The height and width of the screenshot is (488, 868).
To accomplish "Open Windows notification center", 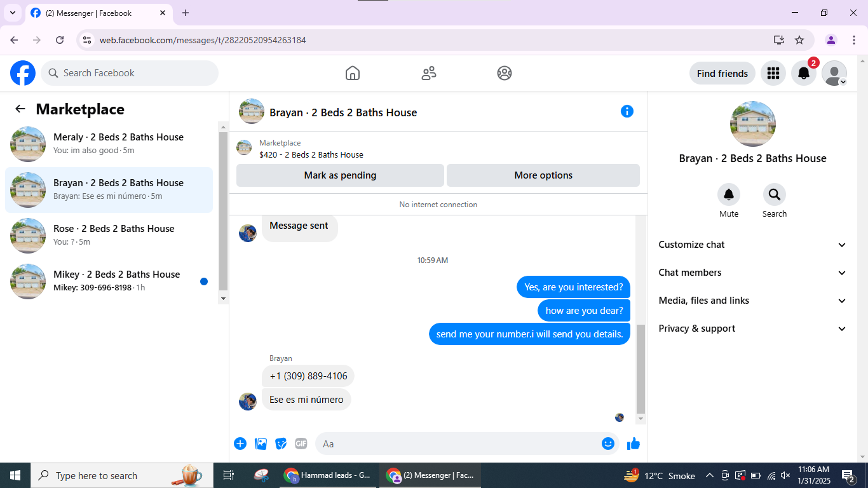I will pyautogui.click(x=848, y=475).
